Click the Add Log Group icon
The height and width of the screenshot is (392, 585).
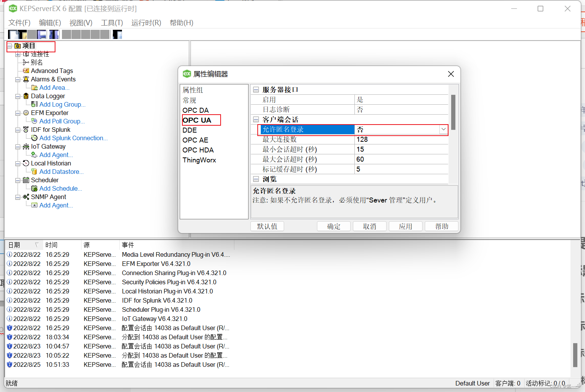pyautogui.click(x=34, y=104)
